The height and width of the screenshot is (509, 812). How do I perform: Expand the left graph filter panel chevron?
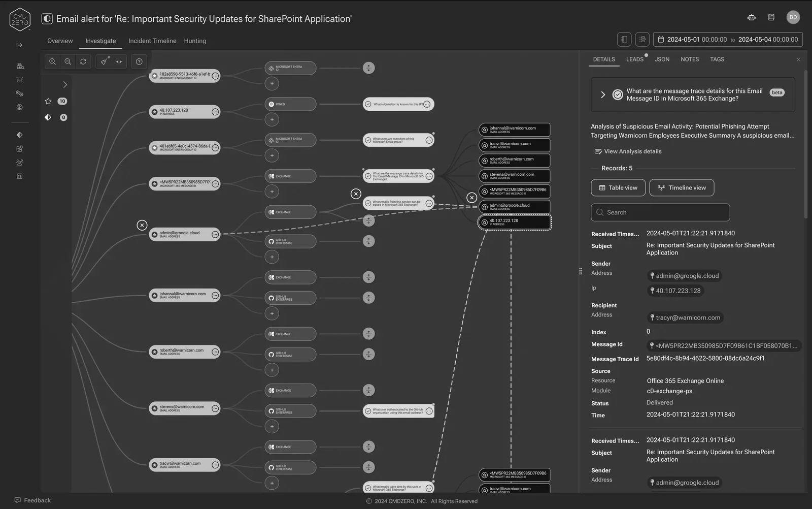65,85
